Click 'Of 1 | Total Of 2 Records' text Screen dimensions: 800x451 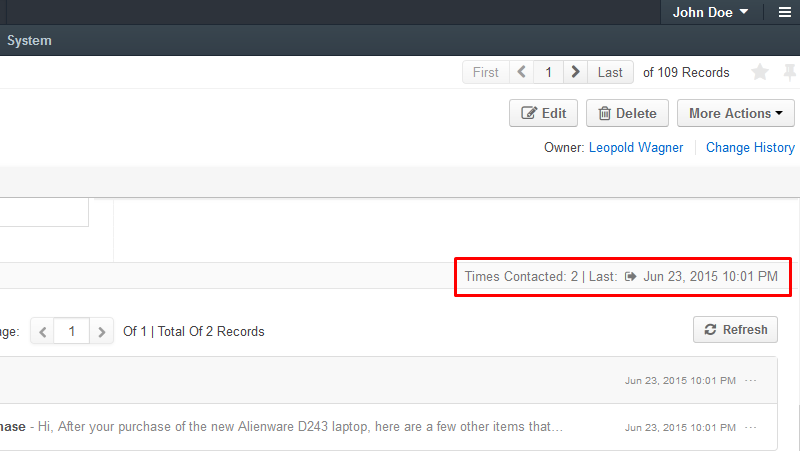click(x=194, y=332)
